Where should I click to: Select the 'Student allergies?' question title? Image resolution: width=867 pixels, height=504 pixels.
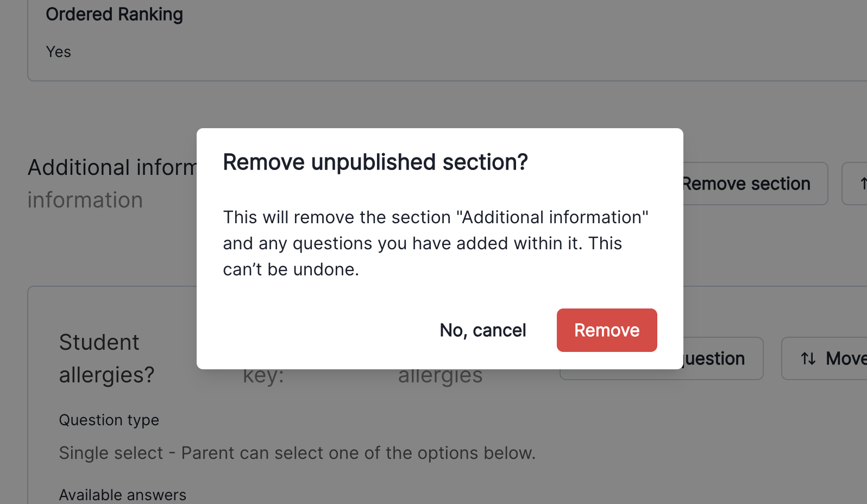pyautogui.click(x=106, y=358)
